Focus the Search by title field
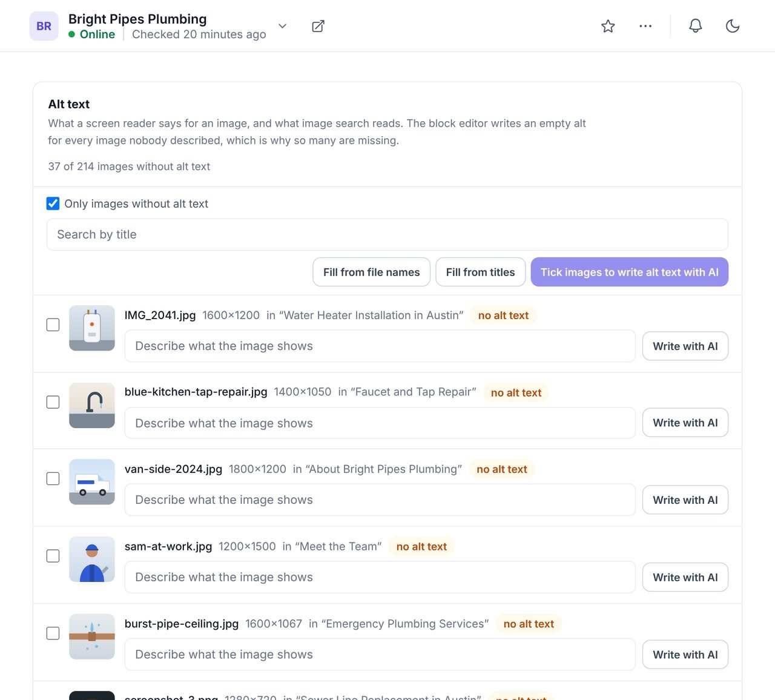775x700 pixels. 387,234
